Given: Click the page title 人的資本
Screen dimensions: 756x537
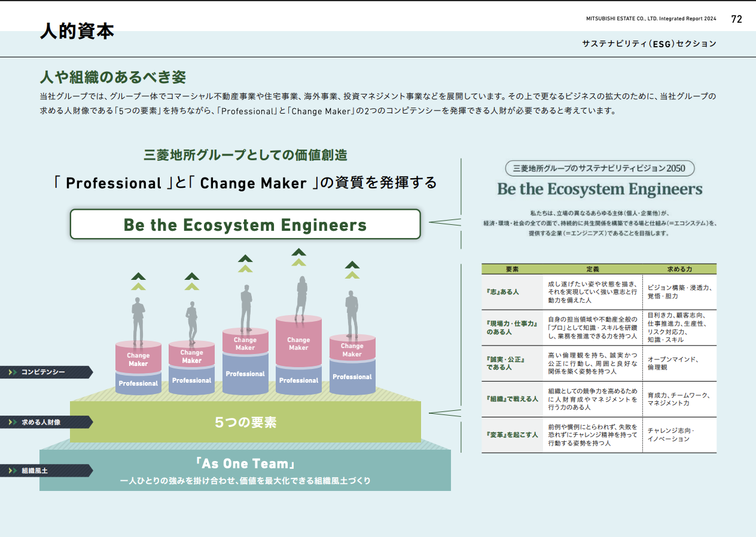Looking at the screenshot, I should tap(77, 30).
